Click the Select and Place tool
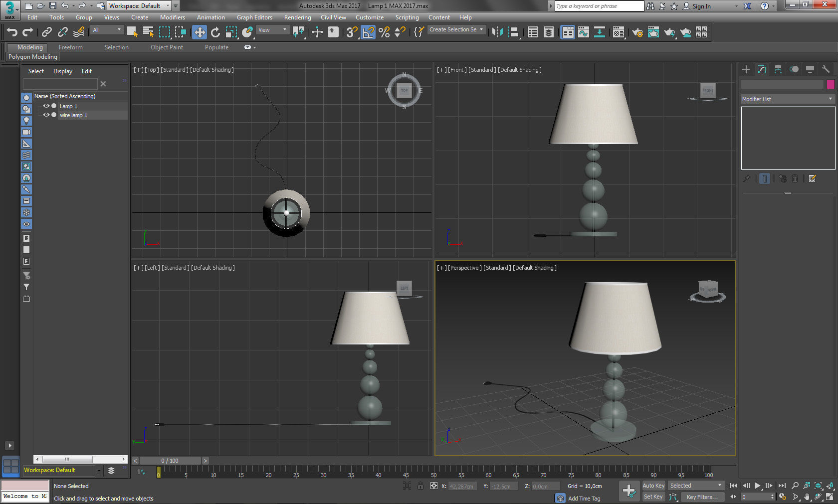This screenshot has height=504, width=838. (x=247, y=32)
